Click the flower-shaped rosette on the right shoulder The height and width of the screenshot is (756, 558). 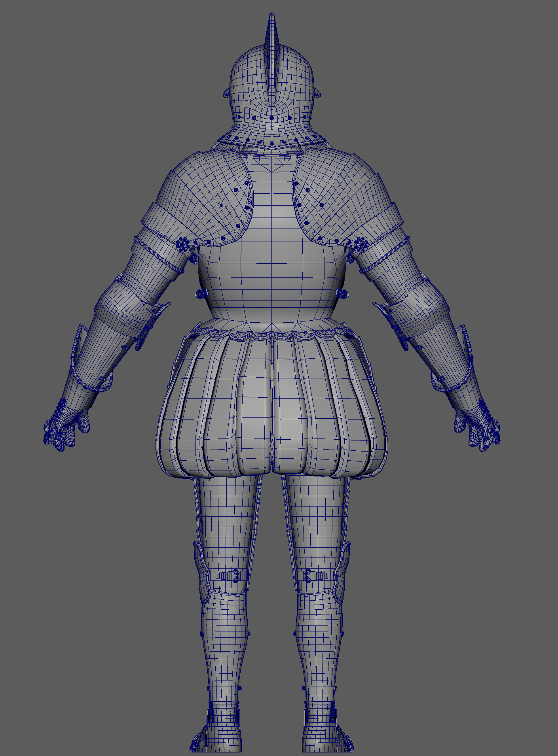point(360,244)
